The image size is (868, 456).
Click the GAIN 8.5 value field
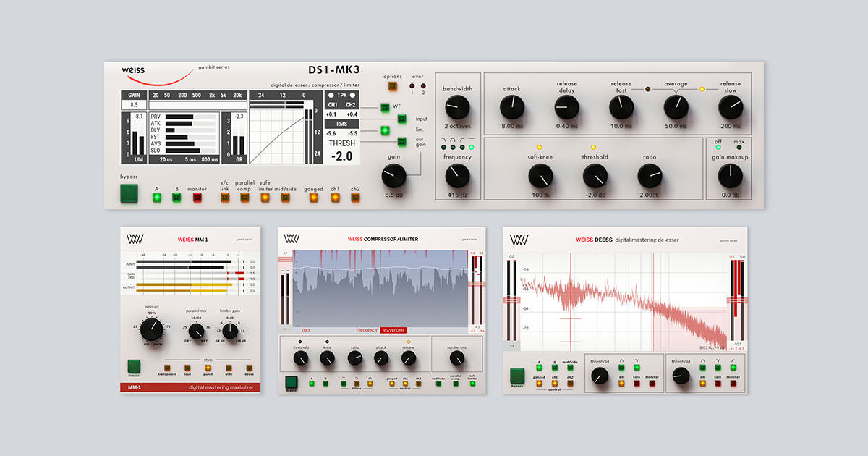pyautogui.click(x=134, y=105)
